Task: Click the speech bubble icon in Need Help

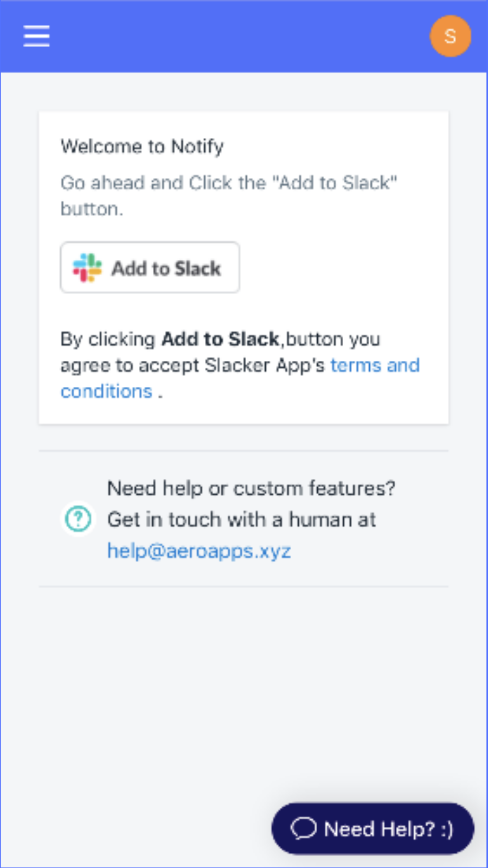Action: tap(303, 828)
